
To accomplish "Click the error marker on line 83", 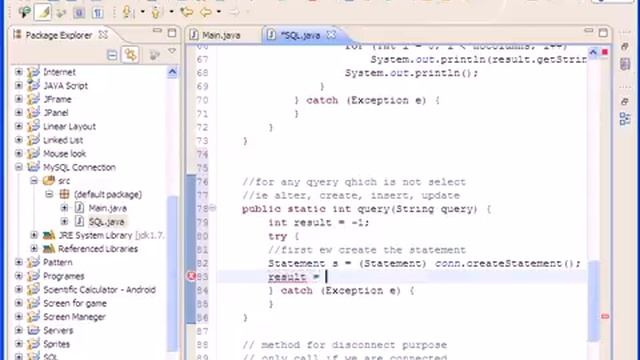I will click(191, 276).
